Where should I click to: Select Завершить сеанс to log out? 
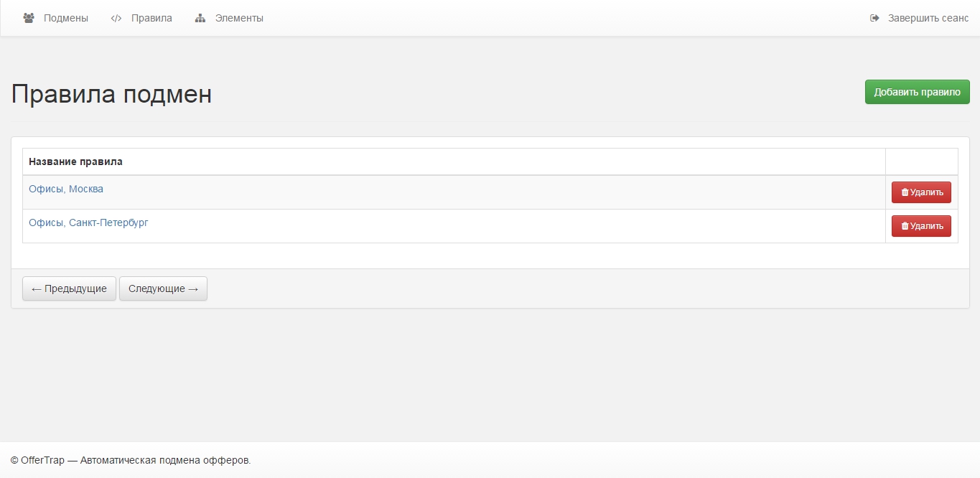928,18
